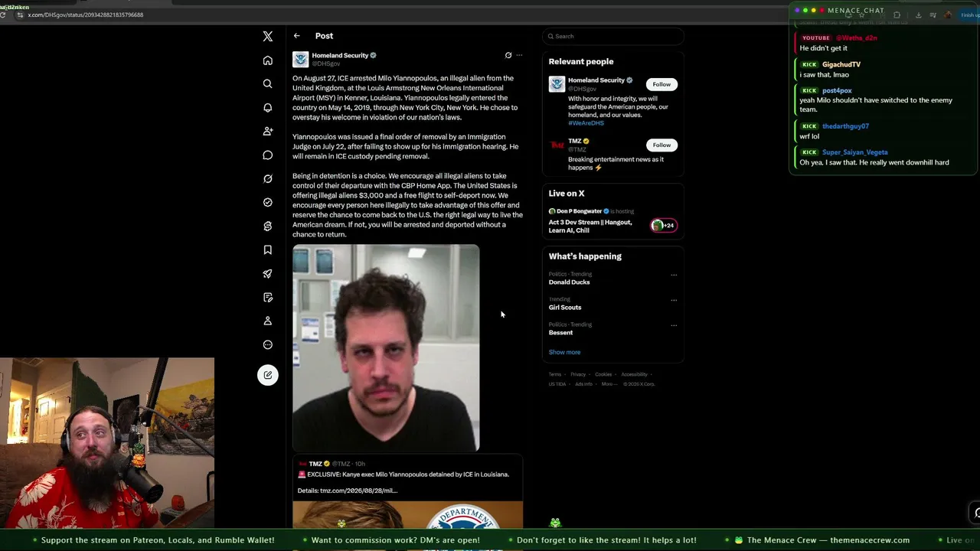Open the browser downloads icon
Screen dimensions: 980x551
919,15
